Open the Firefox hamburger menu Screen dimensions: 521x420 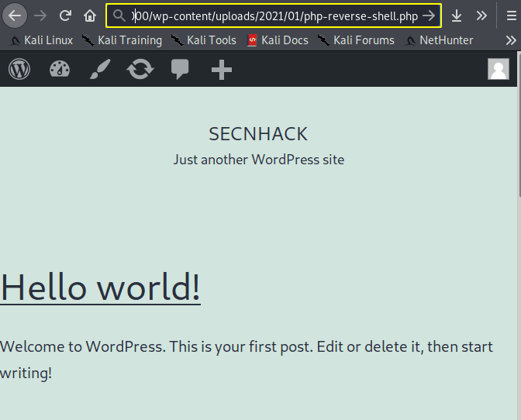pyautogui.click(x=512, y=15)
